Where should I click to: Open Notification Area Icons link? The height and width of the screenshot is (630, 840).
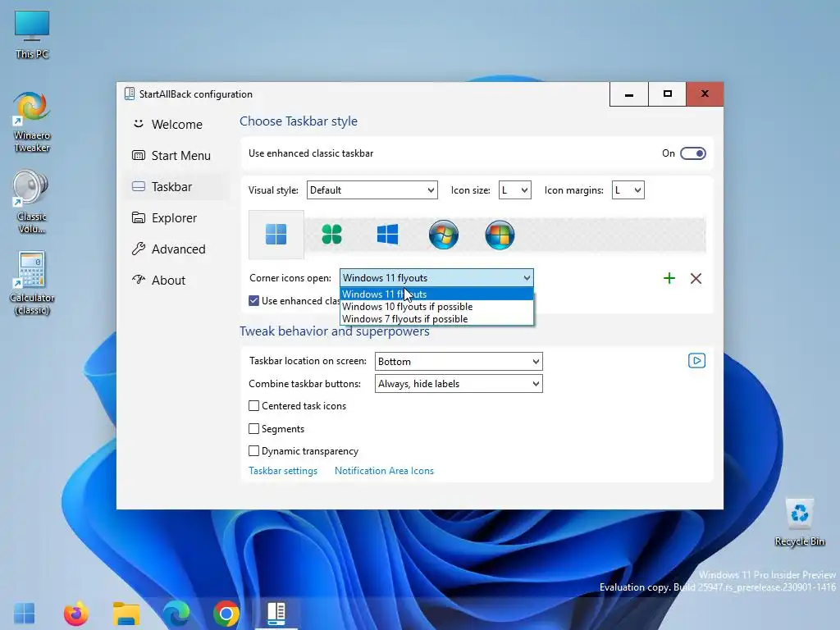[x=384, y=471]
